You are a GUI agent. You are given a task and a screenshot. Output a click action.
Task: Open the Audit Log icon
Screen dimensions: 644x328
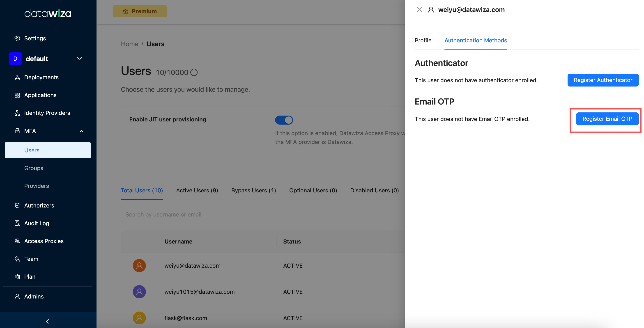[17, 223]
